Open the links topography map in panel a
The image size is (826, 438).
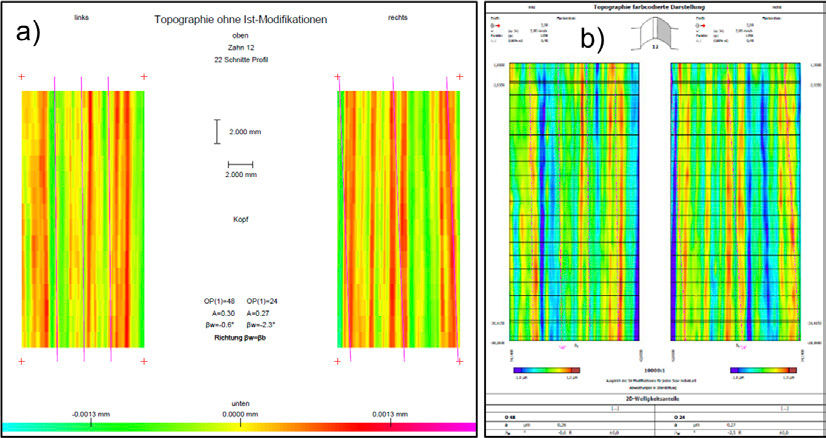point(83,219)
